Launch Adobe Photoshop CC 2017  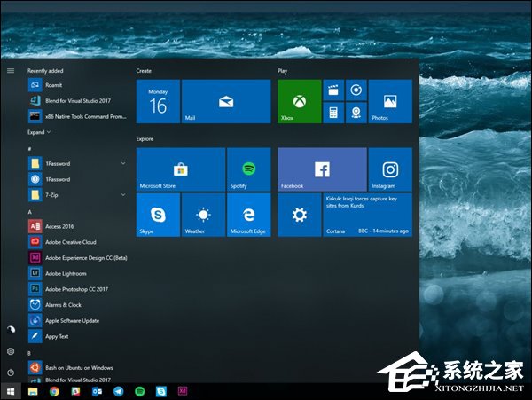click(77, 289)
